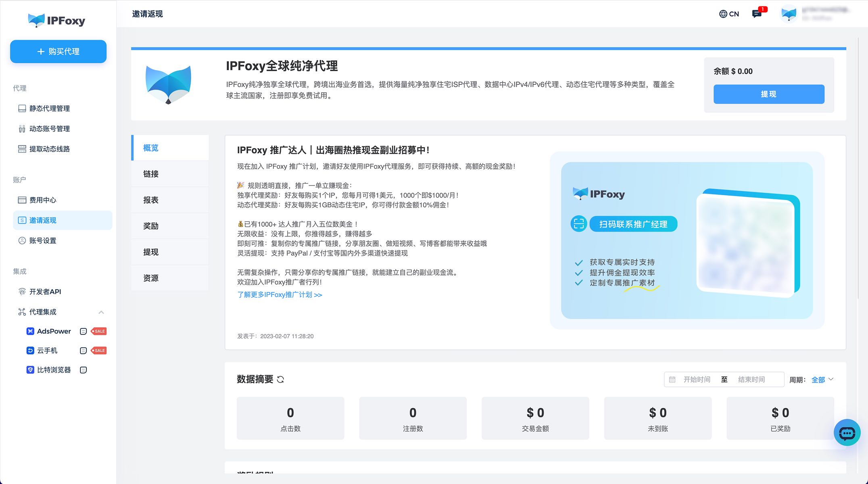Open the live chat bubble
Viewport: 868px width, 484px height.
tap(847, 432)
